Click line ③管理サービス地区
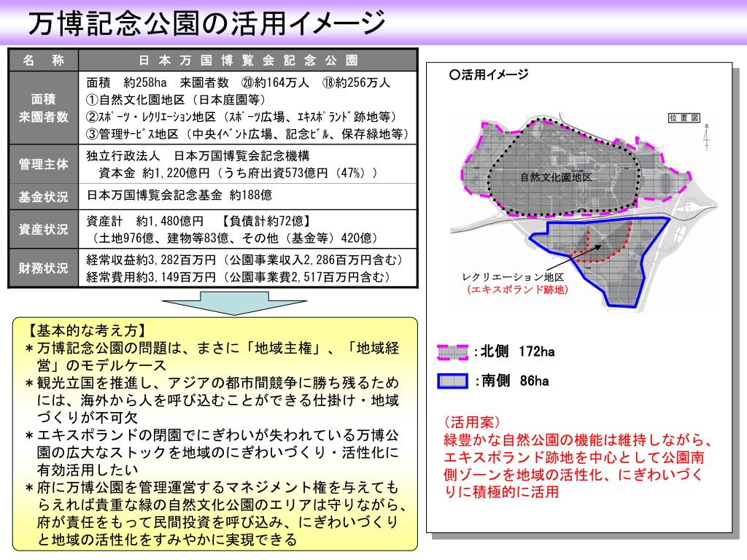Viewport: 747px width, 560px height. pyautogui.click(x=248, y=134)
